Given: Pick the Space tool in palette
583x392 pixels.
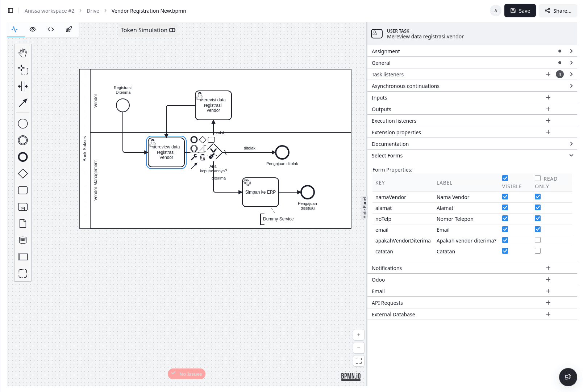Looking at the screenshot, I should click(23, 86).
